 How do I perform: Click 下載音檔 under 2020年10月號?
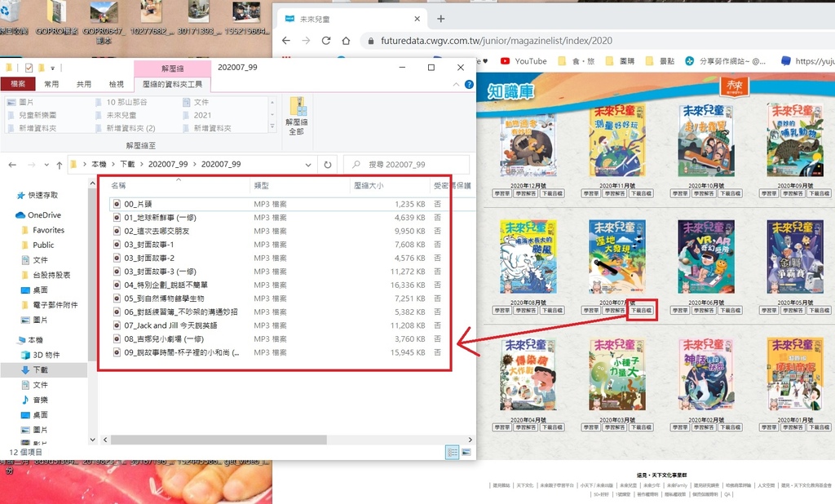pyautogui.click(x=730, y=193)
